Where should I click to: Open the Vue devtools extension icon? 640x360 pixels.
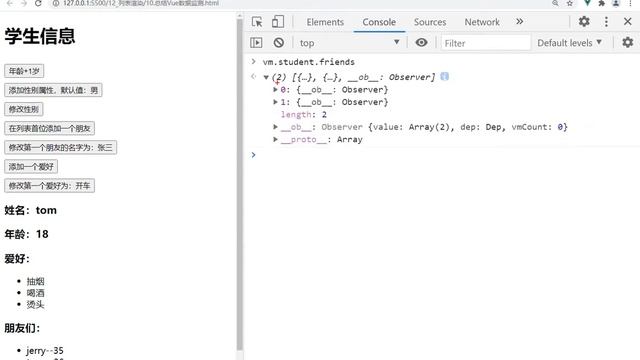pos(587,3)
